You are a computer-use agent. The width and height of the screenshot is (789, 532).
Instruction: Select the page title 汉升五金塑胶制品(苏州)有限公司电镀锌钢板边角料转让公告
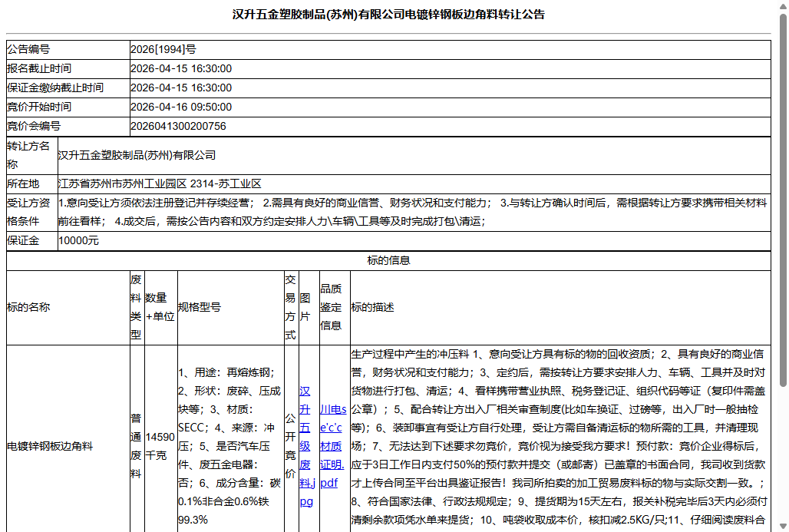point(388,15)
